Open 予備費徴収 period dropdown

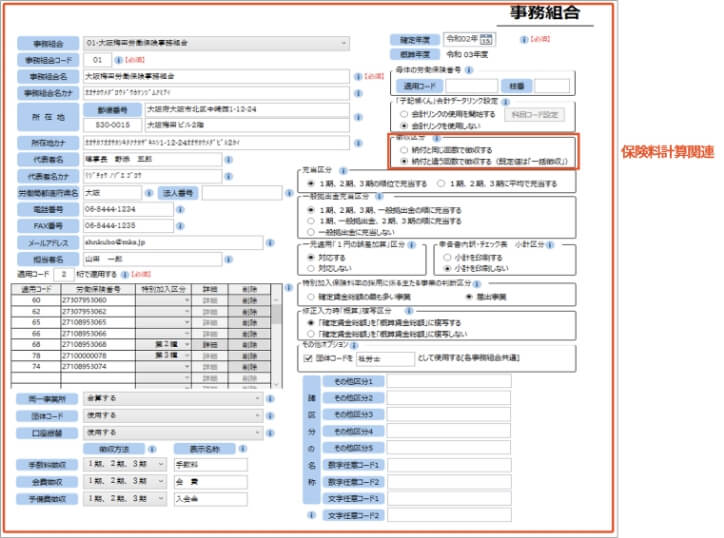tap(125, 499)
